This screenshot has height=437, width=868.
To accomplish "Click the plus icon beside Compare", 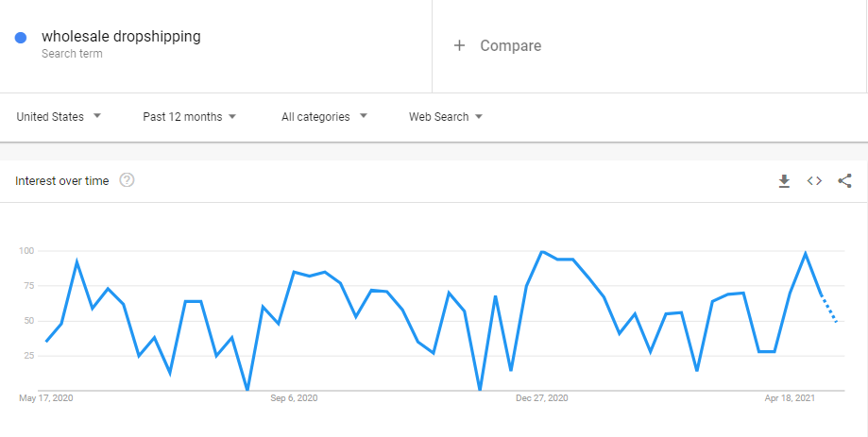I will (460, 45).
